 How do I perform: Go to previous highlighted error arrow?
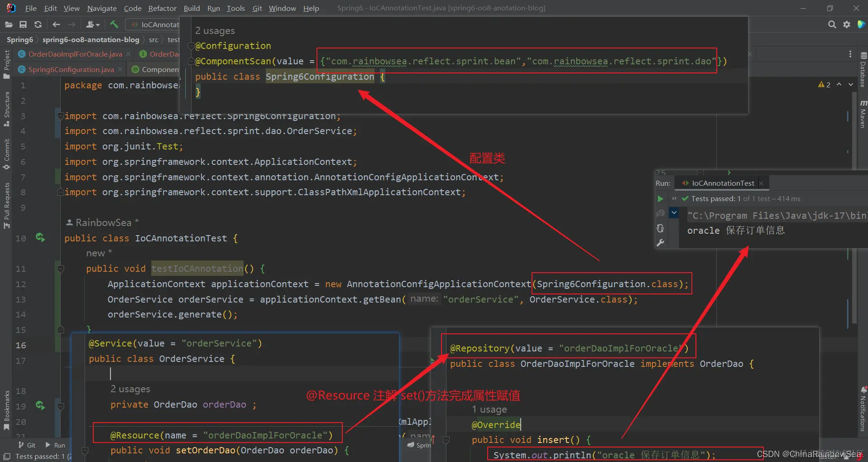839,85
